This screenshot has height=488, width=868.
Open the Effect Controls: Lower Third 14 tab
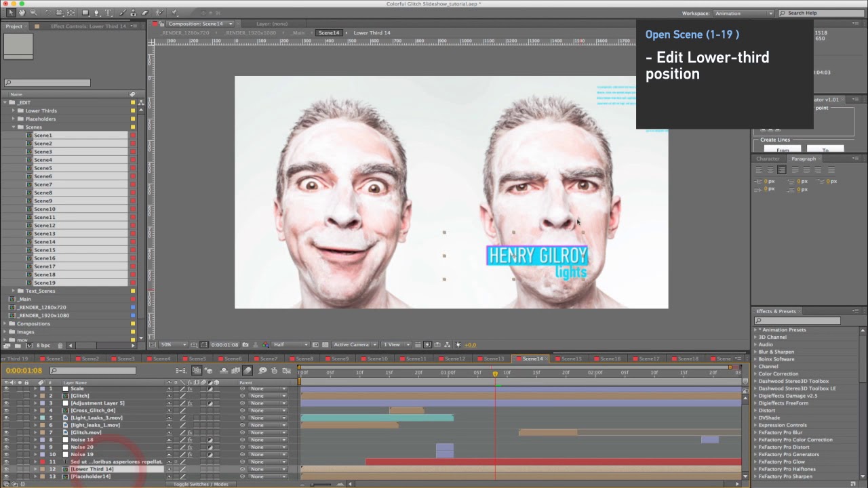pos(88,26)
